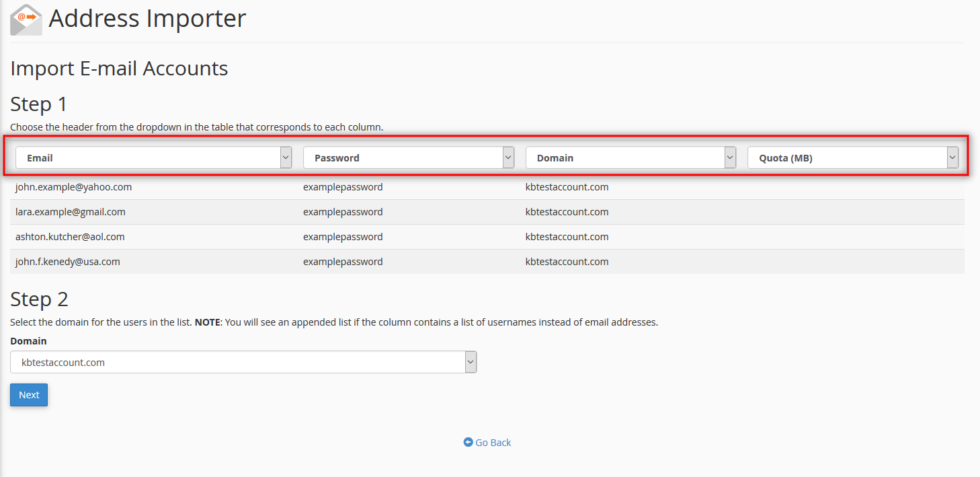Click the dropdown arrow on the Email selector
The height and width of the screenshot is (477, 980).
(286, 157)
